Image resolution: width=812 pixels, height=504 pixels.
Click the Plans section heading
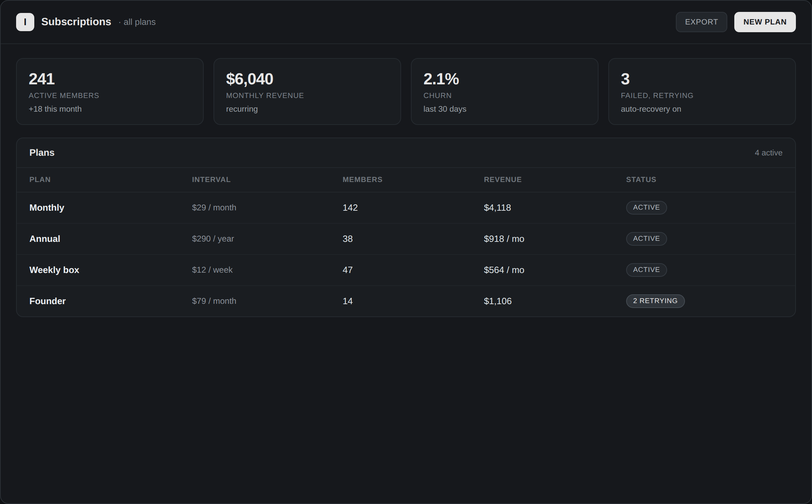(x=42, y=153)
